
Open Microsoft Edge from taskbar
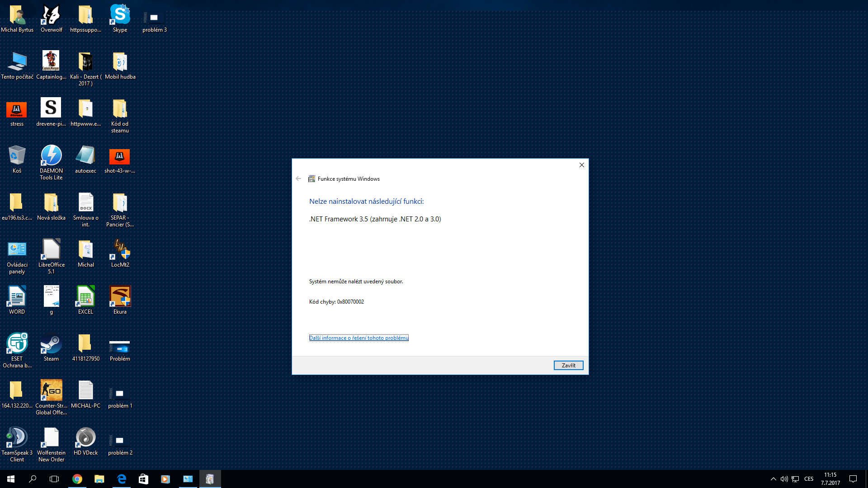coord(122,479)
